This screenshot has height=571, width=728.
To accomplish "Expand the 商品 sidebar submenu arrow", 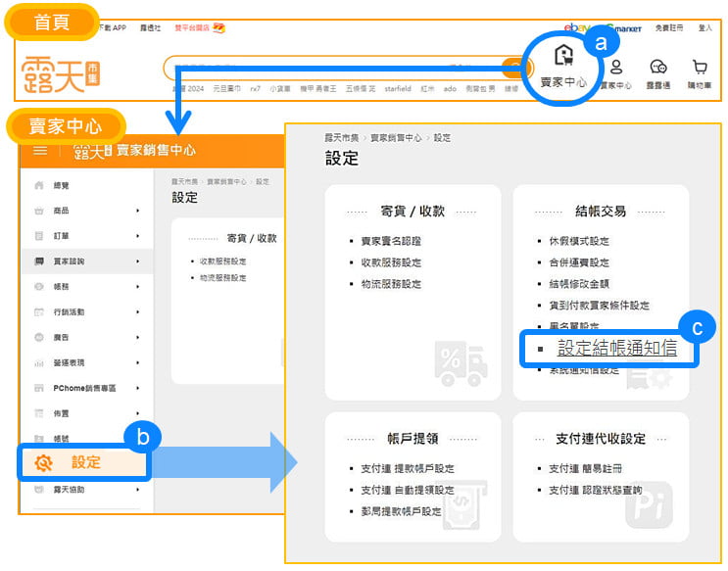I will [138, 211].
